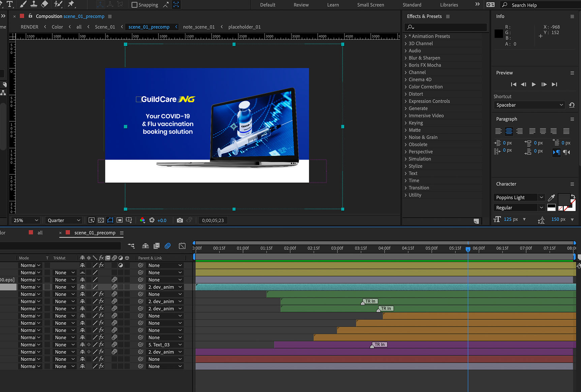581x392 pixels.
Task: Click the current time 0;00;05;23 display
Action: pyautogui.click(x=213, y=220)
